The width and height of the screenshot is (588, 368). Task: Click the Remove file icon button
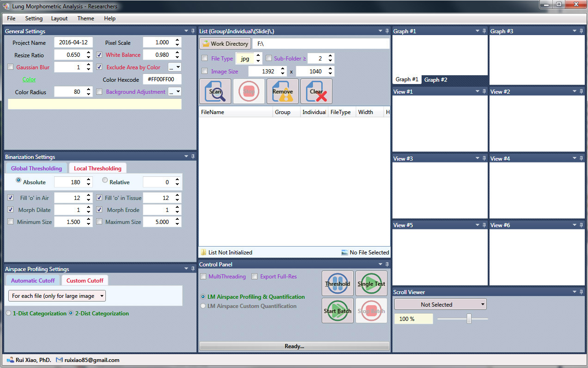pyautogui.click(x=282, y=91)
